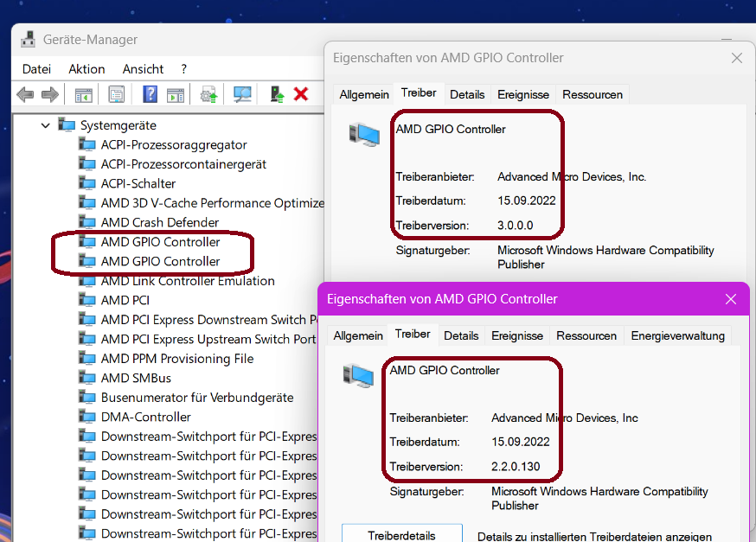
Task: Select the AMD SMBus device icon
Action: click(87, 377)
